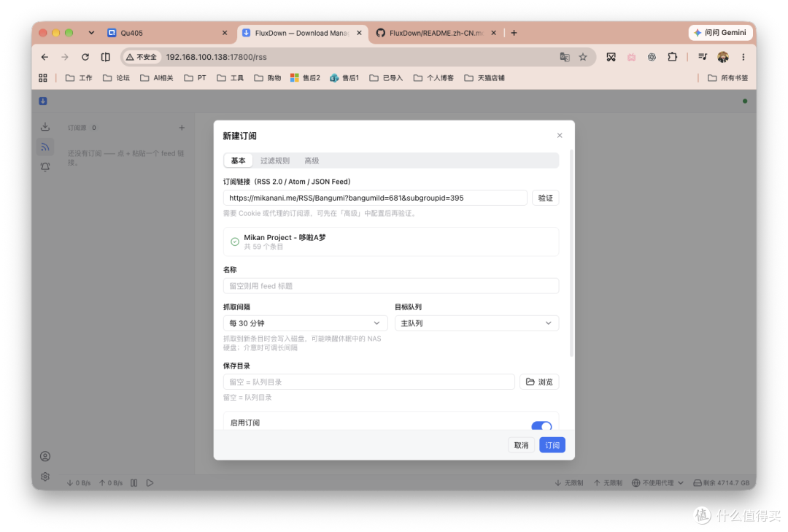This screenshot has width=788, height=532.
Task: Open settings gear in the sidebar
Action: point(45,477)
